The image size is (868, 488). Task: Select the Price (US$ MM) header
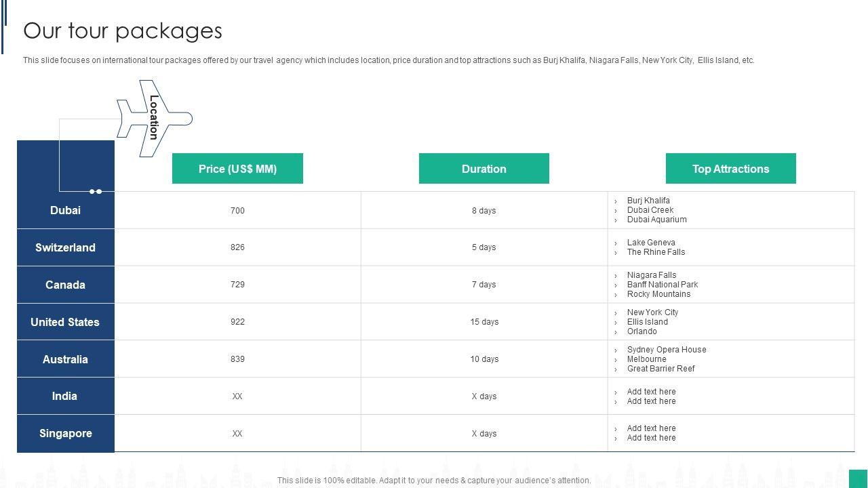tap(237, 169)
